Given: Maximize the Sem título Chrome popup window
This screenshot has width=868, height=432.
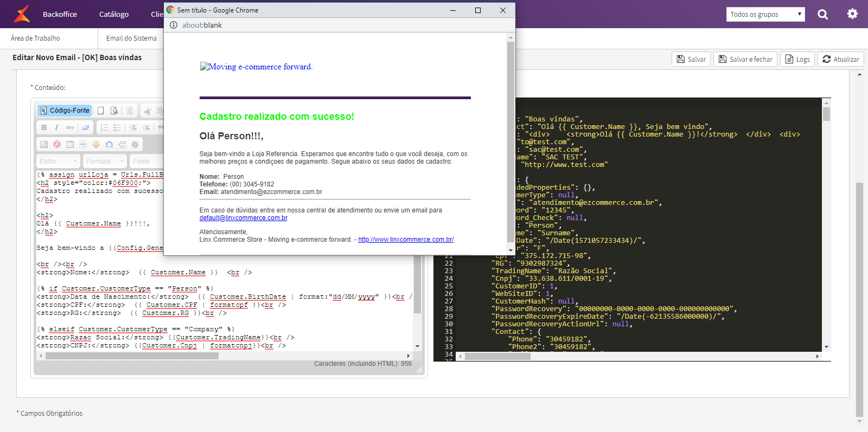Looking at the screenshot, I should 478,10.
